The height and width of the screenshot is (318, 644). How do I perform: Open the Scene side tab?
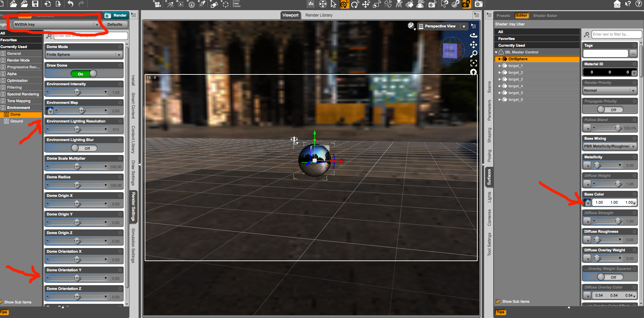[x=489, y=87]
